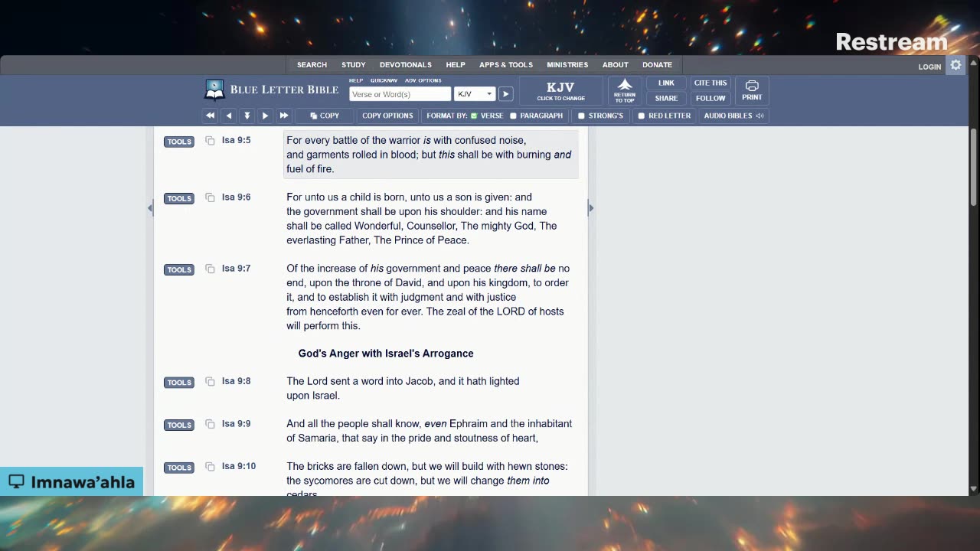
Task: Open the About menu
Action: coord(615,65)
